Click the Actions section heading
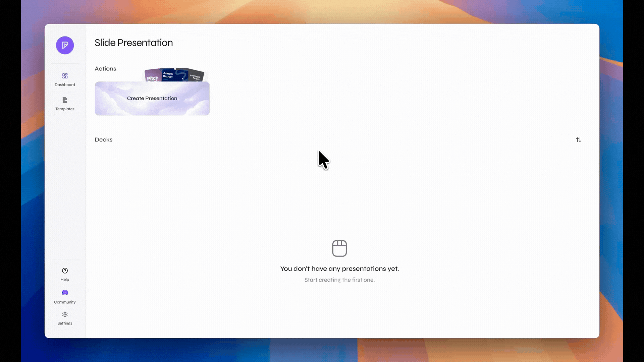 (x=105, y=69)
